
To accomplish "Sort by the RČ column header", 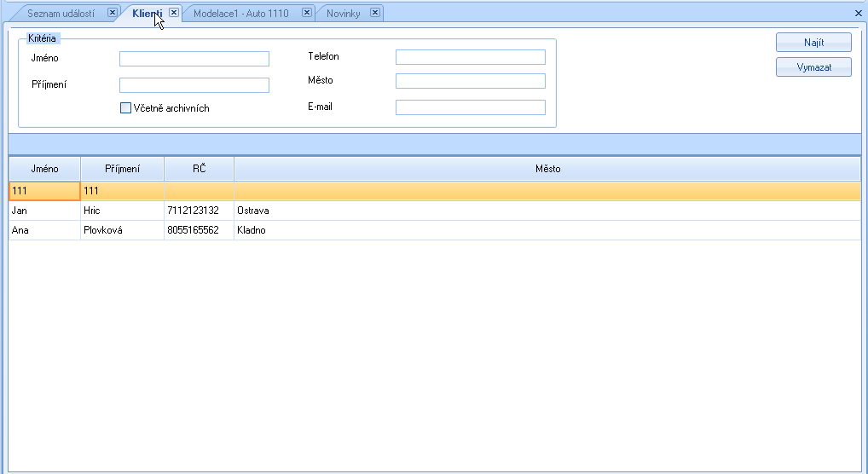I will point(200,169).
